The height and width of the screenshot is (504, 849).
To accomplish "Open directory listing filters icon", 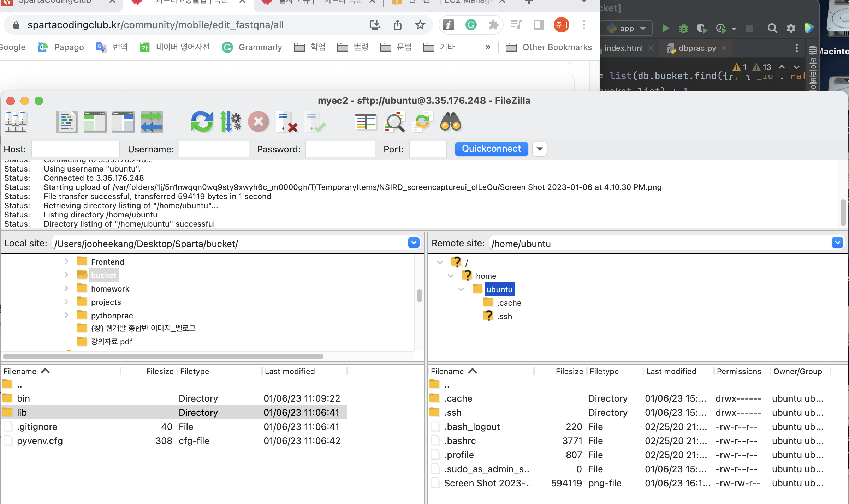I will coord(366,122).
